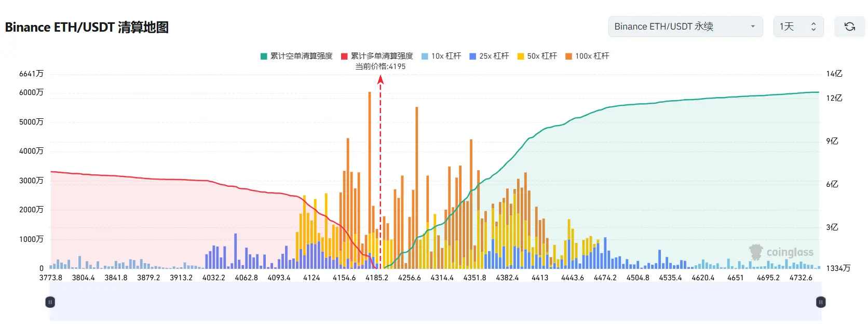Click the x-axis label 4651
This screenshot has width=868, height=328.
(x=736, y=278)
